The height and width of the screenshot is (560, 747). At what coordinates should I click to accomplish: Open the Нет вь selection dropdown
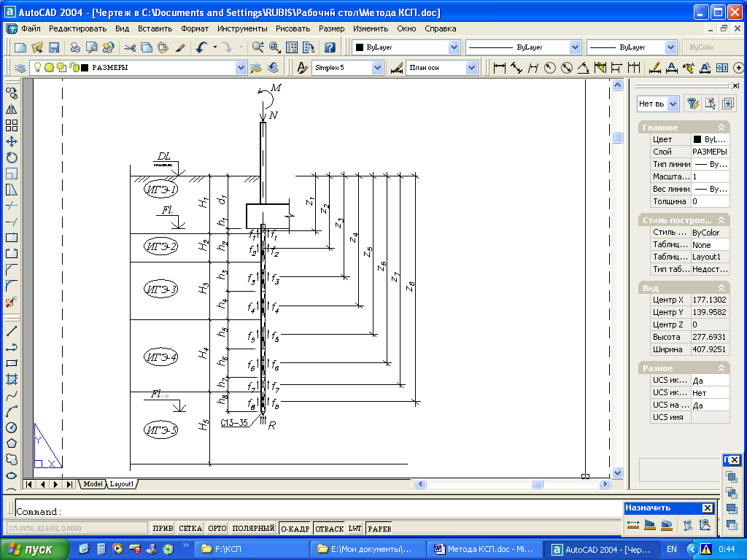673,104
